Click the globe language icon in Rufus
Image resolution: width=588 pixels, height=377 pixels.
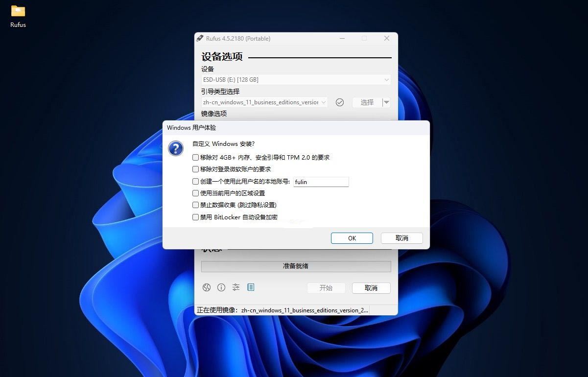[207, 287]
